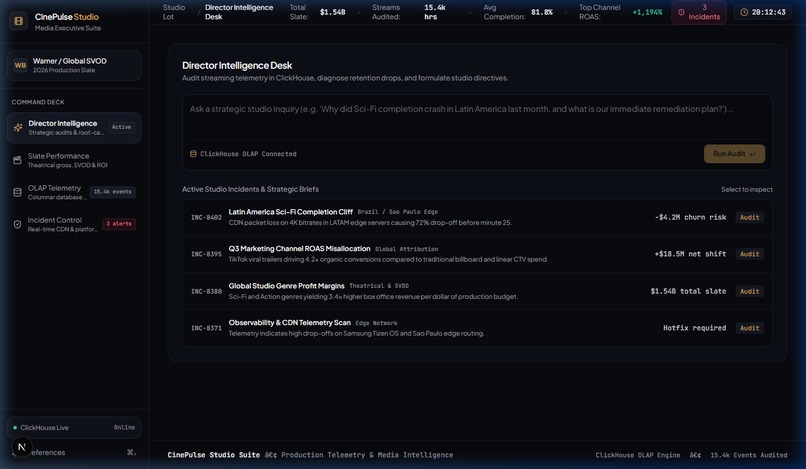
Task: Open the Warner / Global SVOD workspace selector
Action: (x=74, y=65)
